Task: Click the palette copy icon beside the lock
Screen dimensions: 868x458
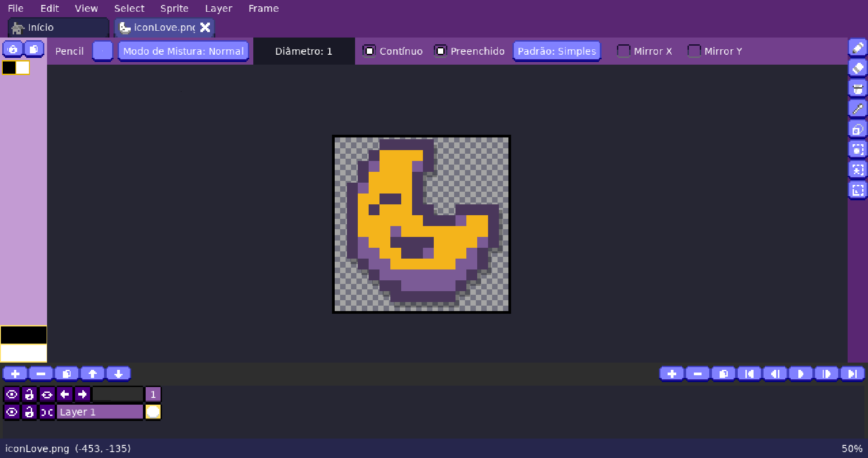Action: click(x=34, y=49)
